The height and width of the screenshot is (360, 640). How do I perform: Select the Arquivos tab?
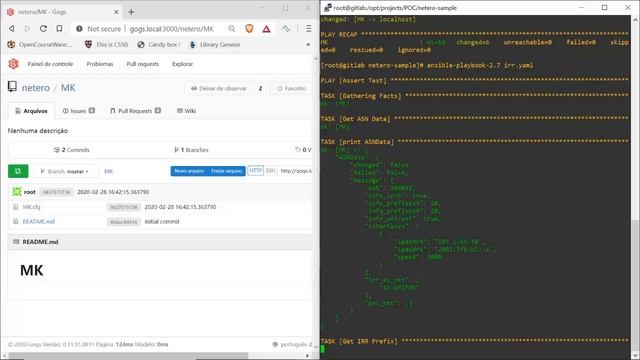tap(31, 111)
